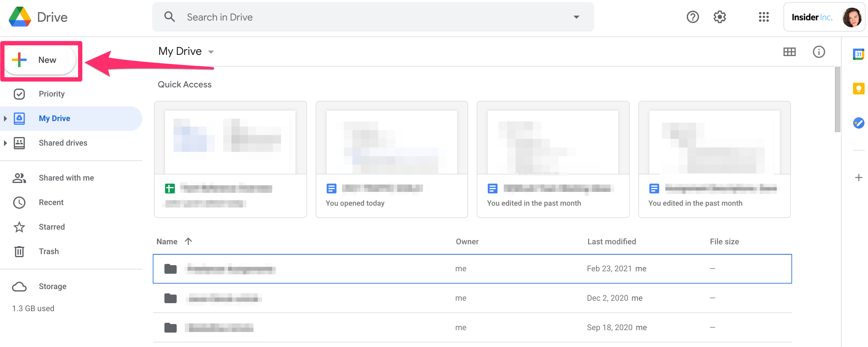The image size is (868, 347).
Task: Expand the My Drive tree item
Action: 6,117
